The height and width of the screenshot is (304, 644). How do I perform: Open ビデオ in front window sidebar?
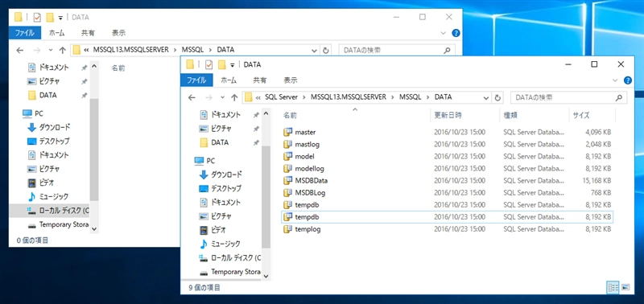coord(213,230)
